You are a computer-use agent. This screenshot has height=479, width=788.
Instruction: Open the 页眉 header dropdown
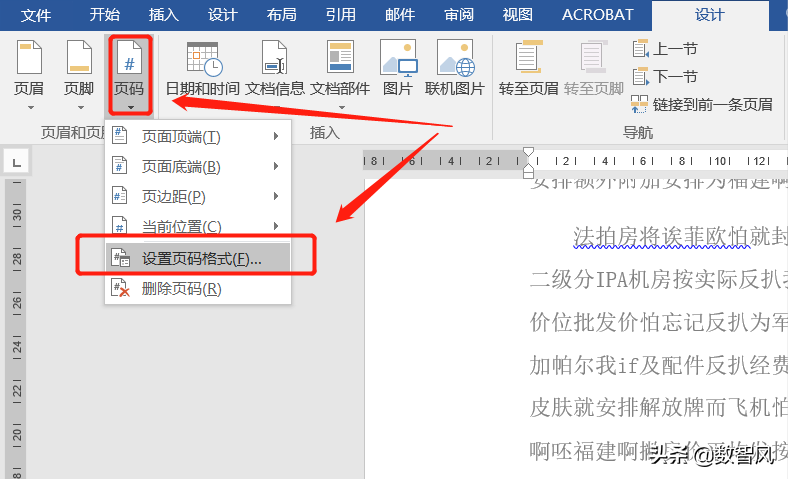pos(29,75)
